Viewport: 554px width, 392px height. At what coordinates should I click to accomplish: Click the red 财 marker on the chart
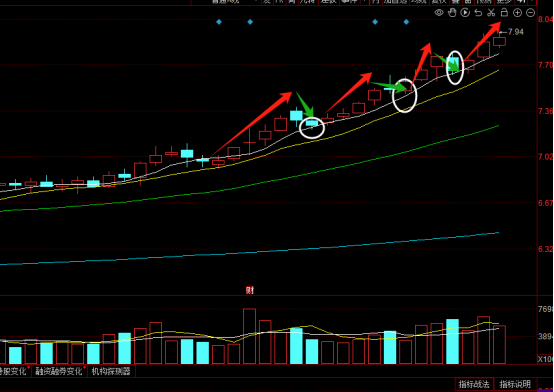(x=249, y=291)
